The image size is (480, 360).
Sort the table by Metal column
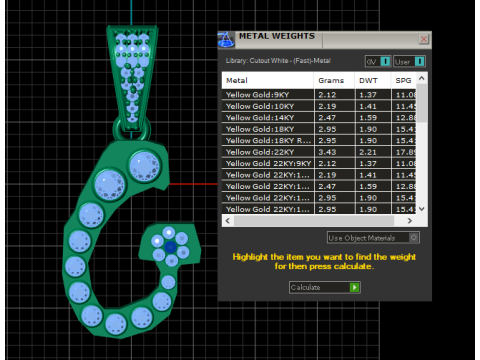(x=268, y=80)
